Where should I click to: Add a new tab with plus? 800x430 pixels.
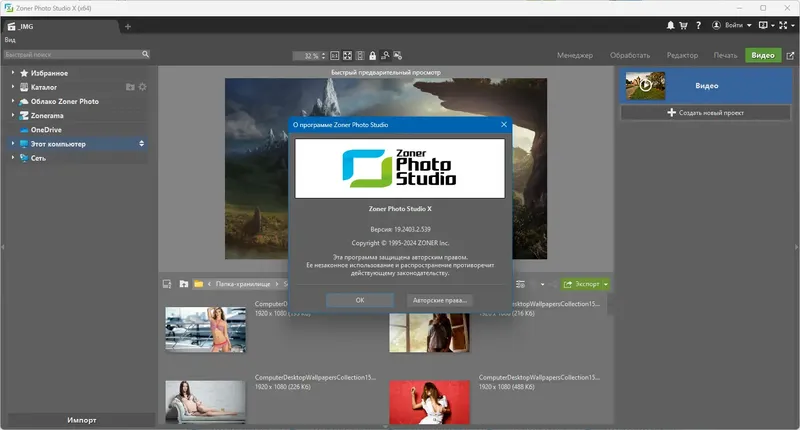(128, 27)
